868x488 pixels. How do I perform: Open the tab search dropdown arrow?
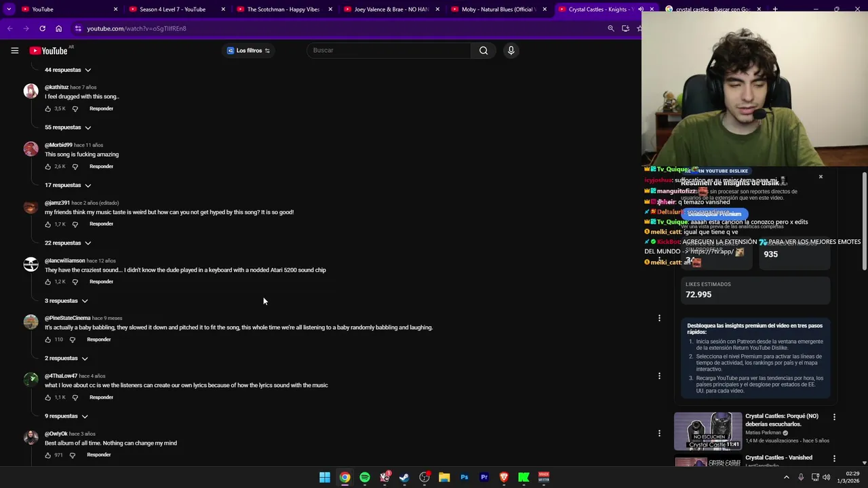(9, 9)
